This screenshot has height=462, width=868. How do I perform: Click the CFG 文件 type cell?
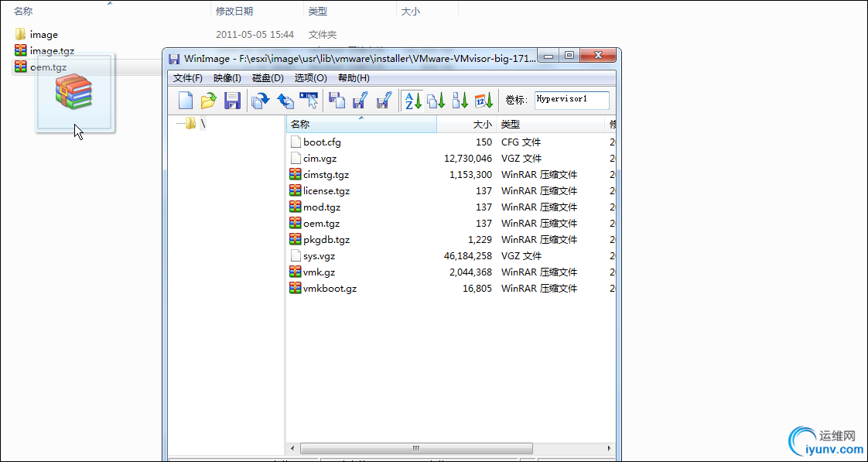521,142
